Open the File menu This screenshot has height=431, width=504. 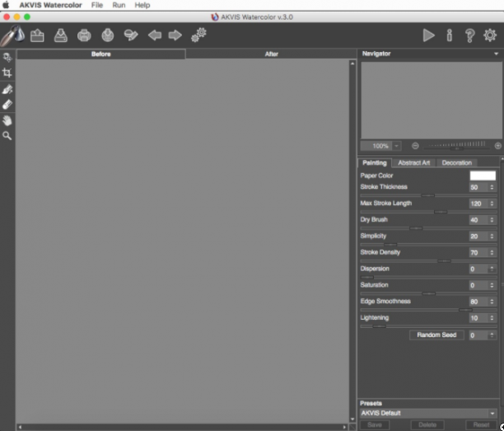tap(96, 5)
